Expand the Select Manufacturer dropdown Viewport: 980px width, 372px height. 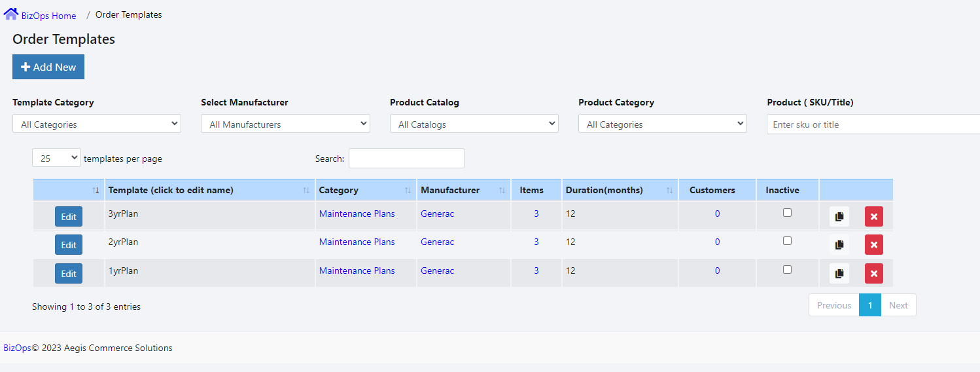click(x=285, y=124)
